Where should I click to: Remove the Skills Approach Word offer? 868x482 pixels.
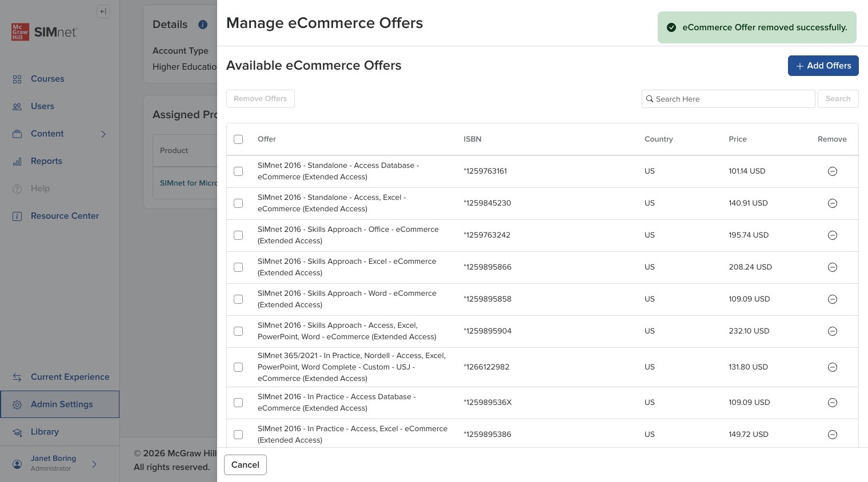click(833, 299)
